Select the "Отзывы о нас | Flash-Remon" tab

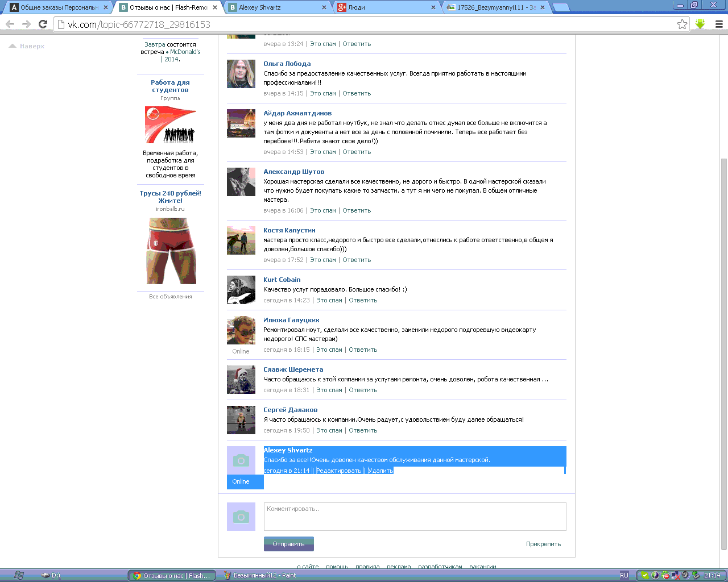(168, 7)
